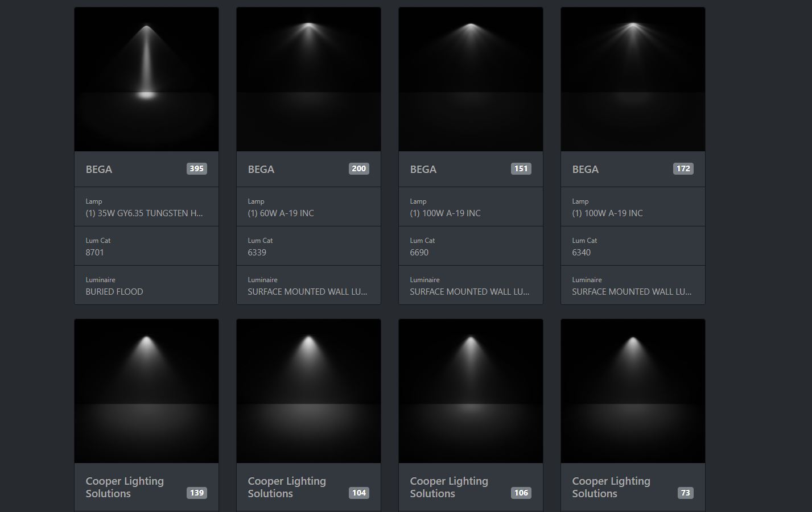This screenshot has height=512, width=812.
Task: Click the 172 count badge
Action: click(x=683, y=168)
